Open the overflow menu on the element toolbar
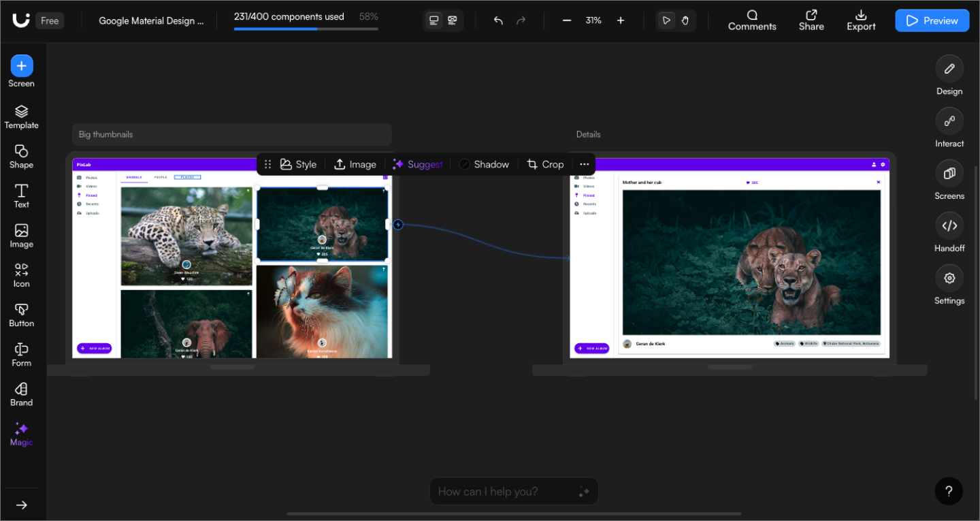The image size is (980, 521). pos(584,163)
